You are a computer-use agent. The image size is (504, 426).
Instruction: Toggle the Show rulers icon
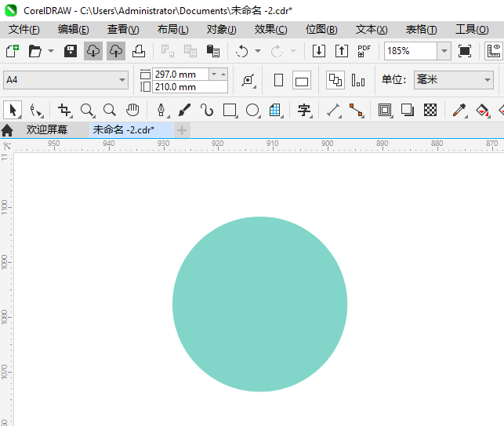pyautogui.click(x=494, y=51)
